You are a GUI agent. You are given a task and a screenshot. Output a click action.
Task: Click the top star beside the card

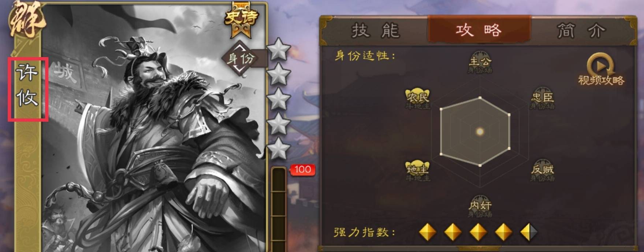click(x=279, y=49)
